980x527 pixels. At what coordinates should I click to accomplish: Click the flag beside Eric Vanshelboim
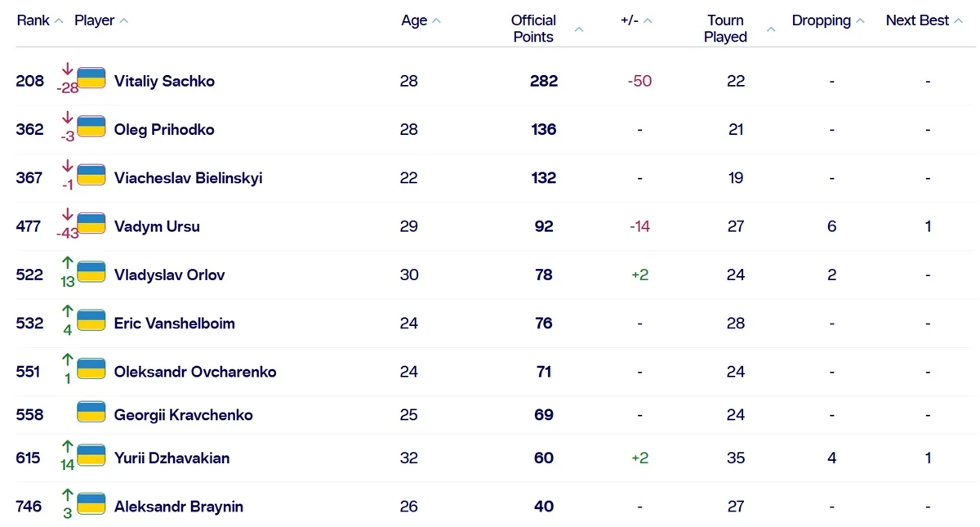[91, 321]
